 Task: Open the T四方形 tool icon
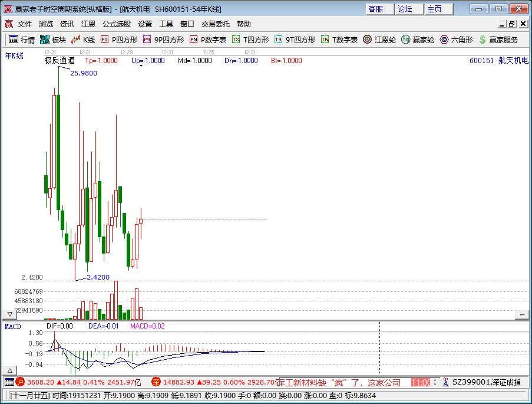(x=236, y=40)
